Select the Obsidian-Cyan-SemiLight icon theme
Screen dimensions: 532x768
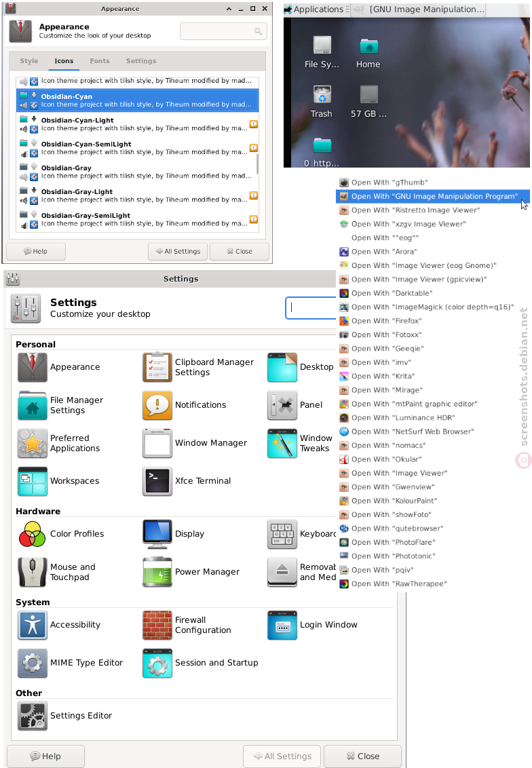point(138,148)
